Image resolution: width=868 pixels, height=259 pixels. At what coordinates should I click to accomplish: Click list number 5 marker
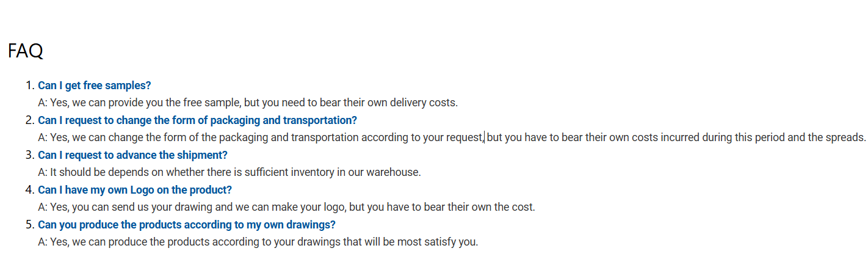[x=30, y=225]
